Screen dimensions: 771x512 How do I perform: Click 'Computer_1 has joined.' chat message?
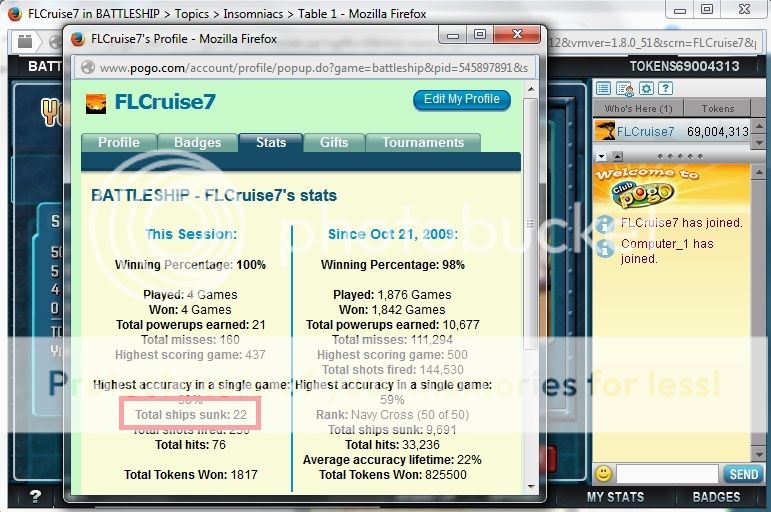(x=667, y=251)
